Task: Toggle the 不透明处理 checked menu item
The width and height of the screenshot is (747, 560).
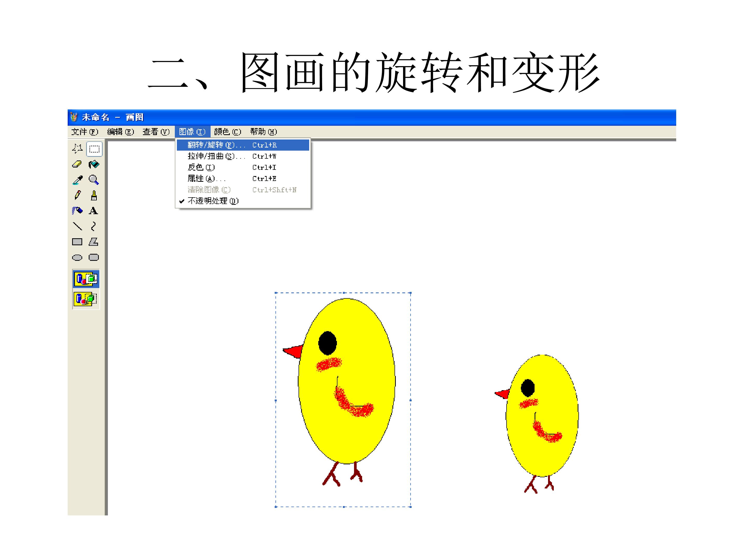Action: pyautogui.click(x=213, y=201)
